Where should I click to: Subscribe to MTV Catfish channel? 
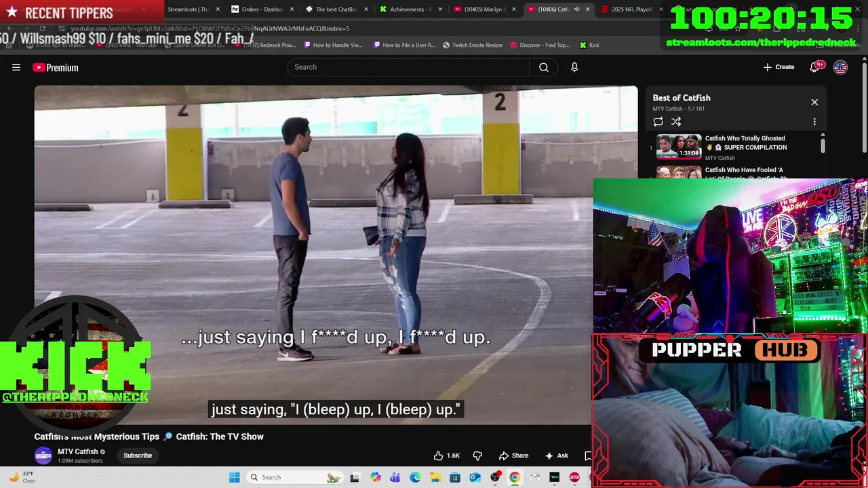coord(138,455)
